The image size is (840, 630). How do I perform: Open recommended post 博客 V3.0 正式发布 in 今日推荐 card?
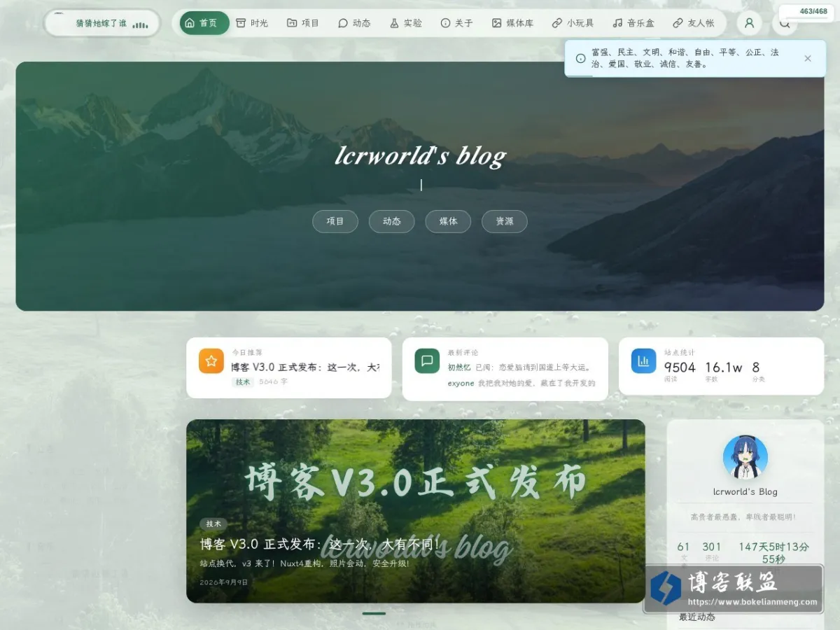[305, 367]
